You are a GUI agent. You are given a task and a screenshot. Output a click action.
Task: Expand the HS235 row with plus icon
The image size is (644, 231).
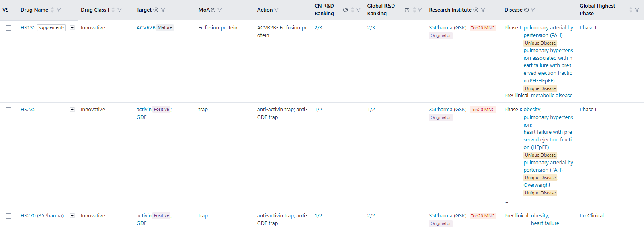(72, 110)
